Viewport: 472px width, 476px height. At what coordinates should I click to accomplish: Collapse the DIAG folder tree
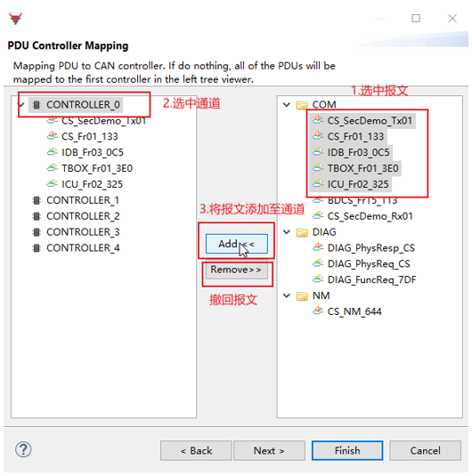point(286,232)
